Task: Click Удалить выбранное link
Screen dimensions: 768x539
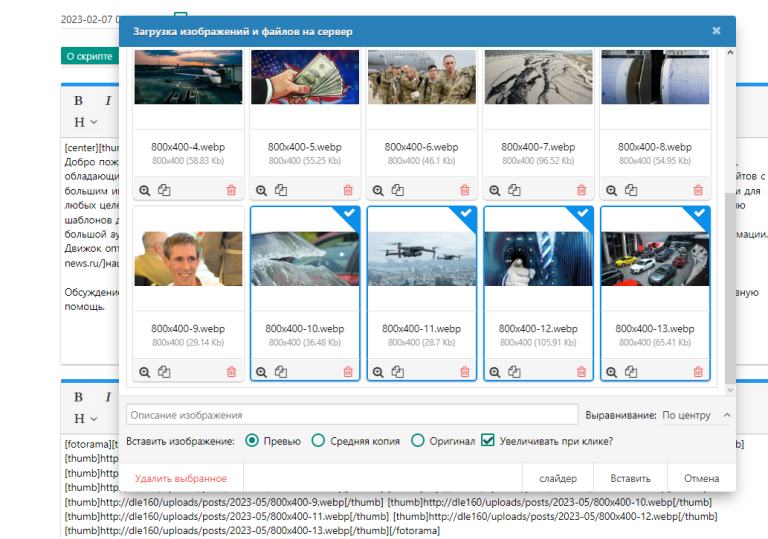Action: pos(181,478)
